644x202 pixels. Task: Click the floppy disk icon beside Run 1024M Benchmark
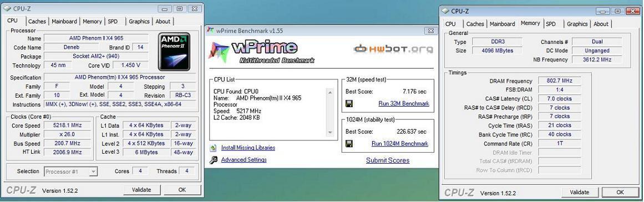pos(349,144)
